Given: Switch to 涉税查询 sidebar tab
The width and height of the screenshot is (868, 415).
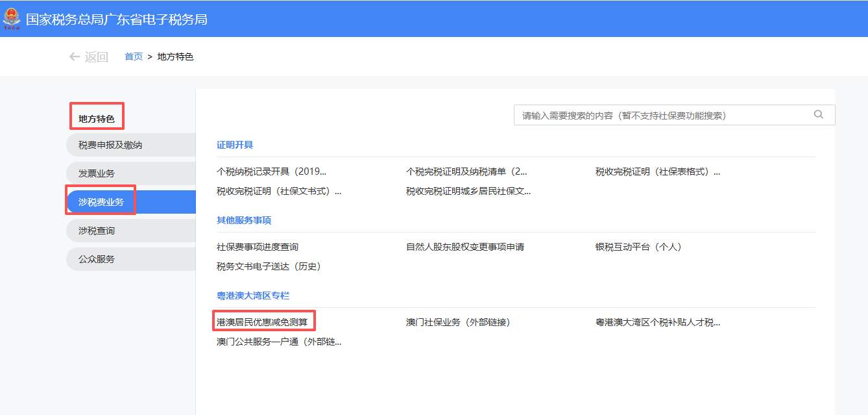Looking at the screenshot, I should pyautogui.click(x=97, y=231).
